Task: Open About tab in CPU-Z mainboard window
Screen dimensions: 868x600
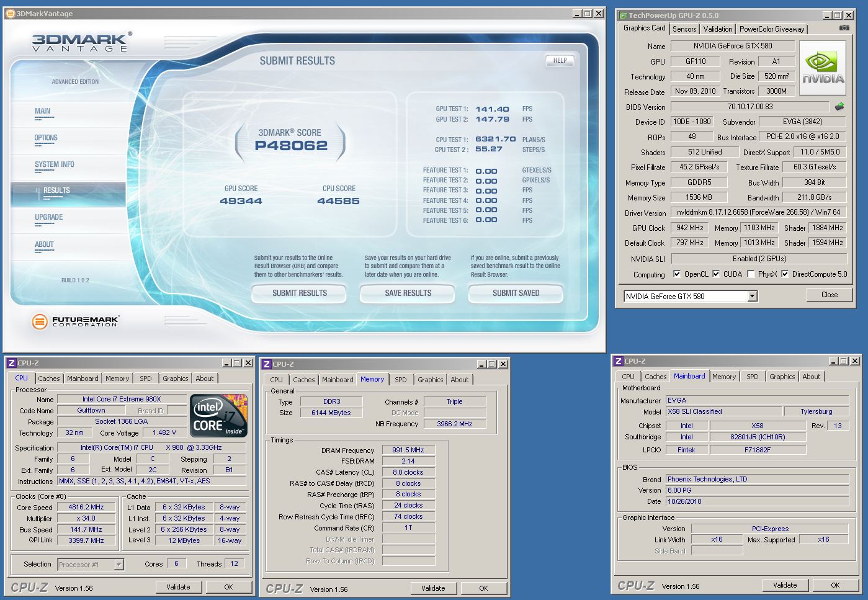Action: pos(812,377)
